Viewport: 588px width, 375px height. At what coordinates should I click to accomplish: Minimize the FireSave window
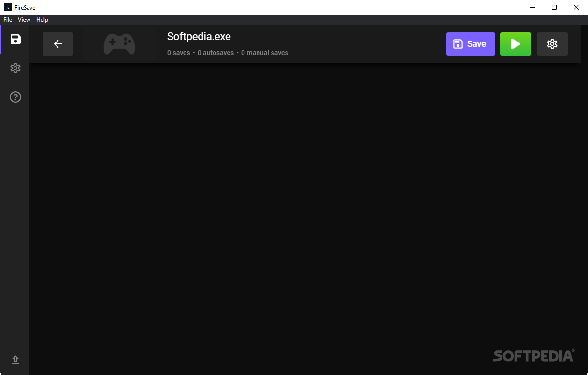point(532,7)
